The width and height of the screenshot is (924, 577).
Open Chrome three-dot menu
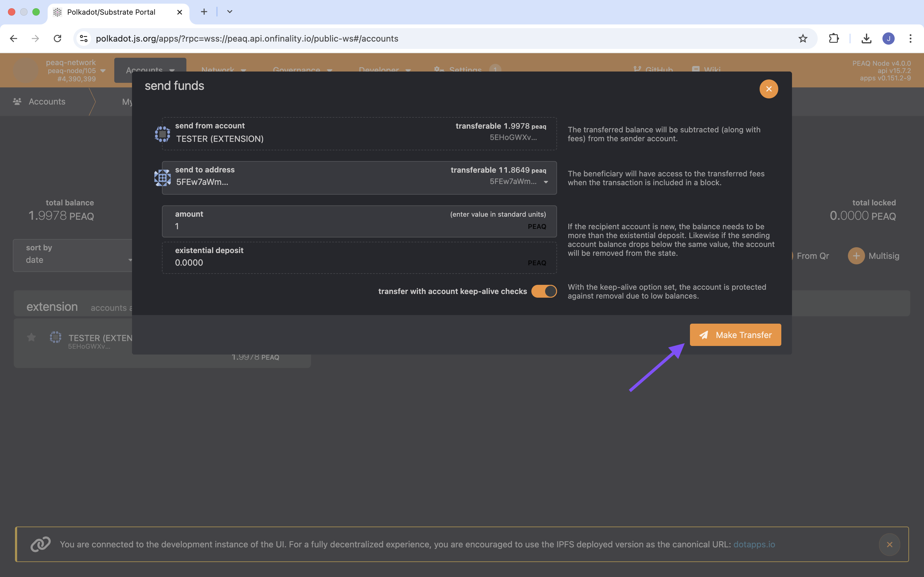pyautogui.click(x=910, y=39)
